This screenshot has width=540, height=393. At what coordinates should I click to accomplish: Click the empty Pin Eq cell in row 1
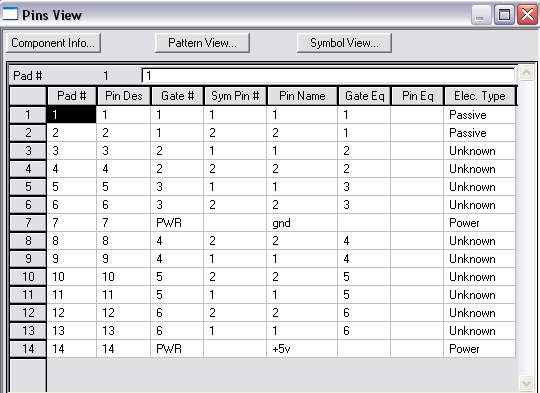point(417,115)
